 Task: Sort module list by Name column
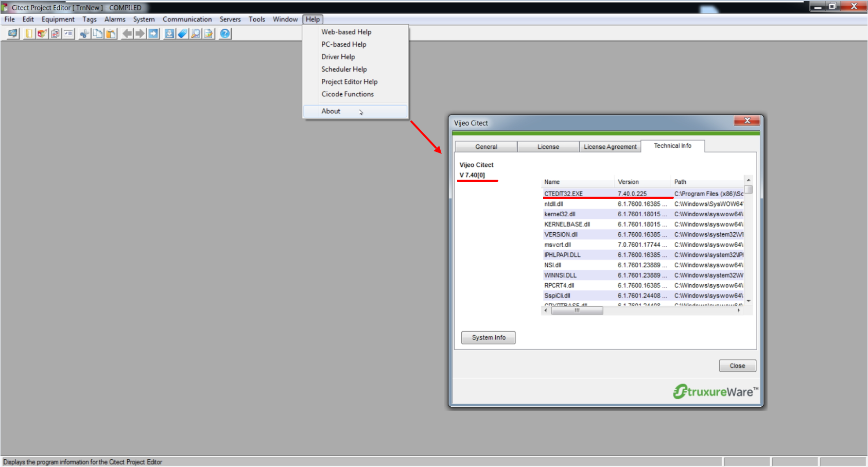578,182
